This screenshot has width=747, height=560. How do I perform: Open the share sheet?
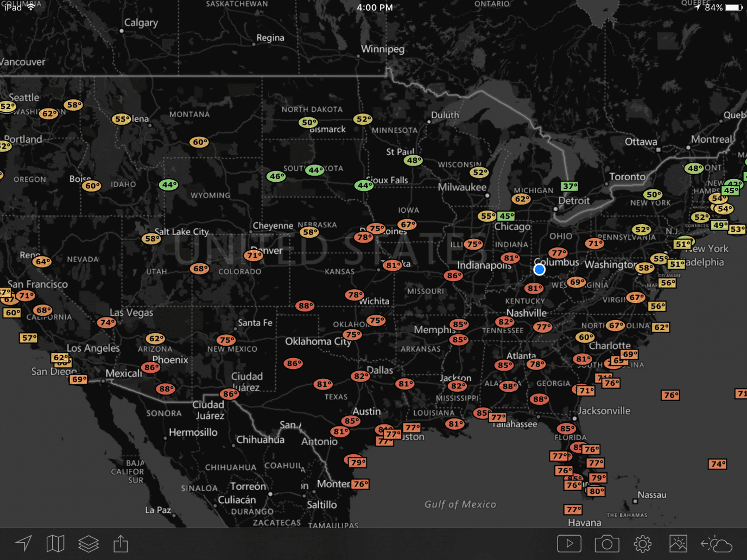pos(120,543)
